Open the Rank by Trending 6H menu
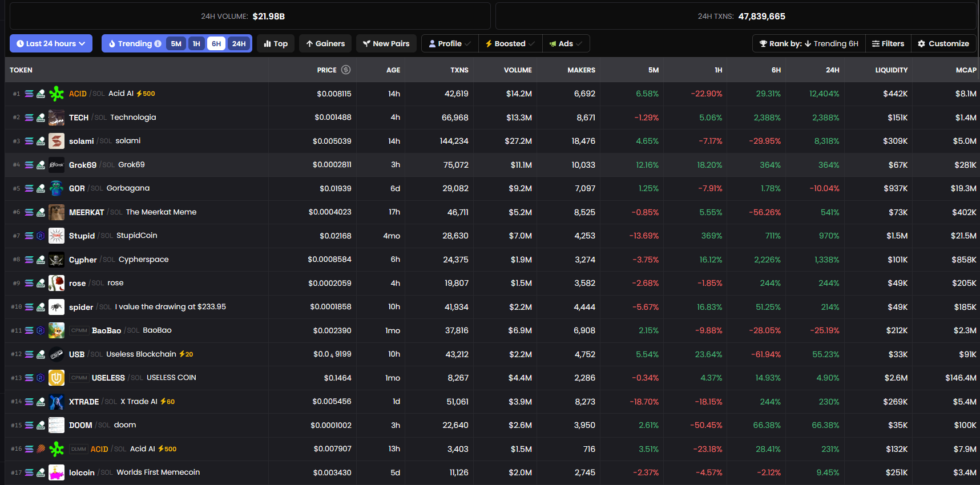The height and width of the screenshot is (485, 980). click(x=809, y=43)
